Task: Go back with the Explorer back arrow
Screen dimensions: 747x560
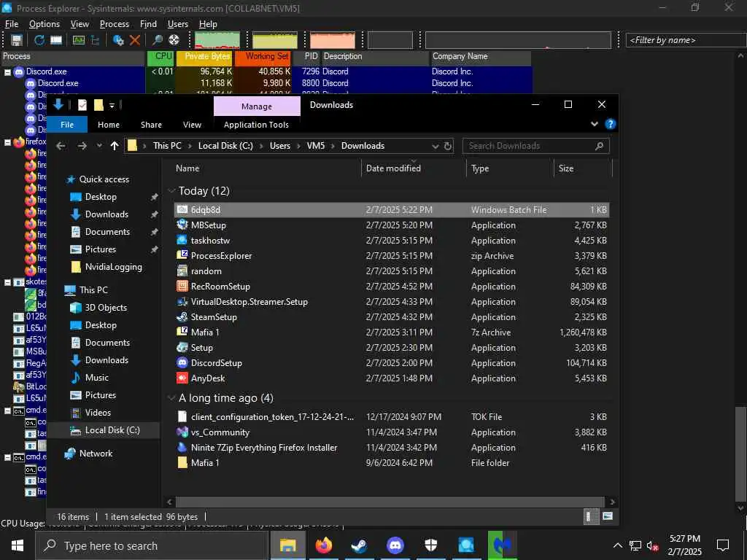Action: point(61,146)
